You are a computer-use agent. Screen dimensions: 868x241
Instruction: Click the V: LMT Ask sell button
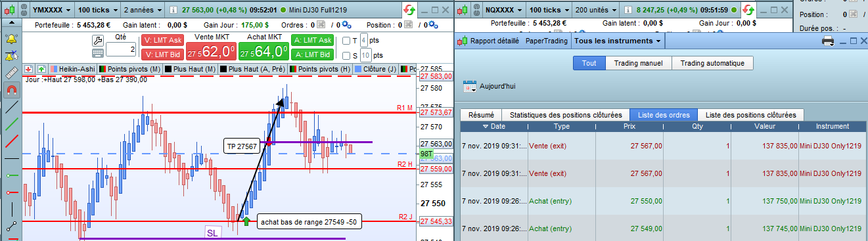163,41
